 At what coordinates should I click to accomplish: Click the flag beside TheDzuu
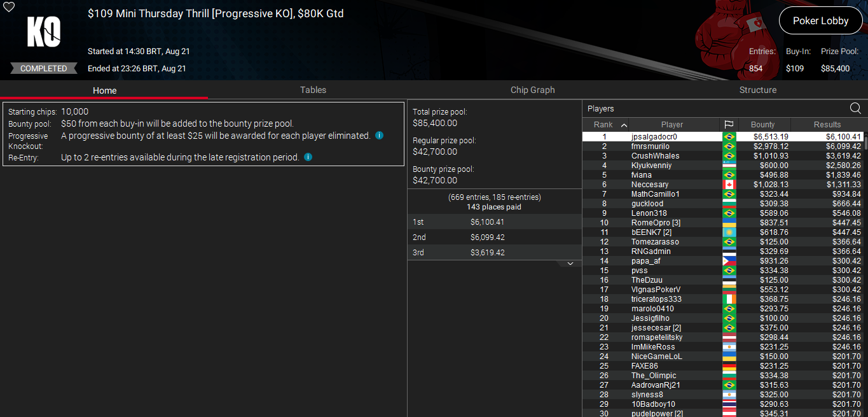[x=729, y=280]
